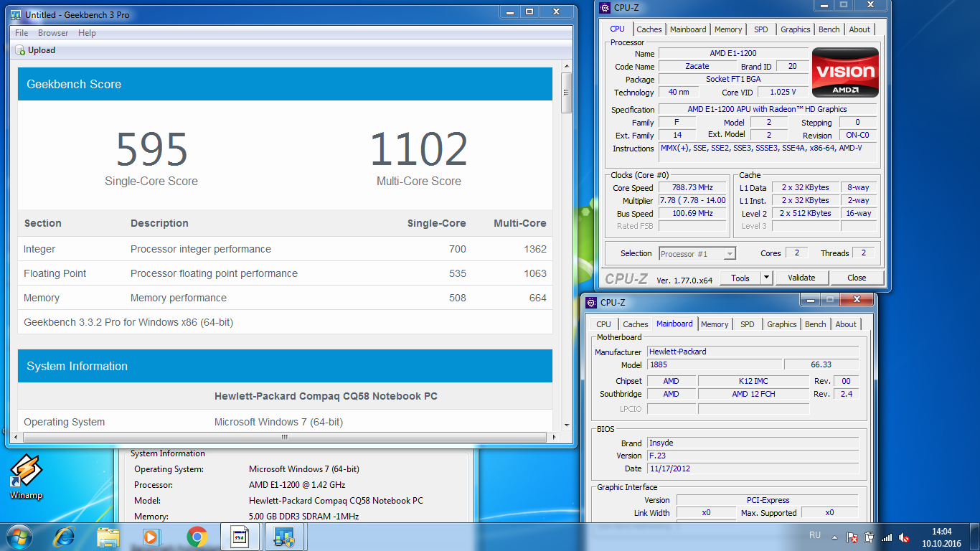Open the Tools dropdown arrow in CPU-Z
980x551 pixels.
(x=766, y=278)
